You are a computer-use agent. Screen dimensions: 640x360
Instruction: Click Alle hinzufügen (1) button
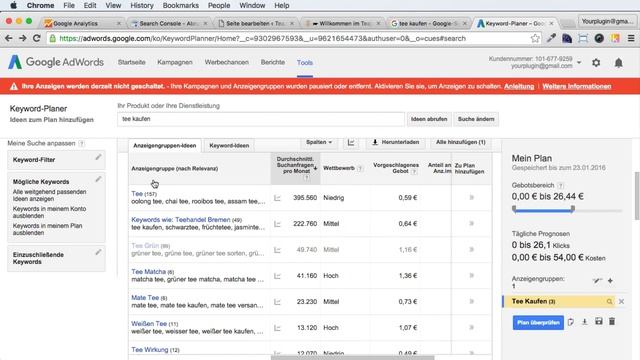tap(460, 142)
